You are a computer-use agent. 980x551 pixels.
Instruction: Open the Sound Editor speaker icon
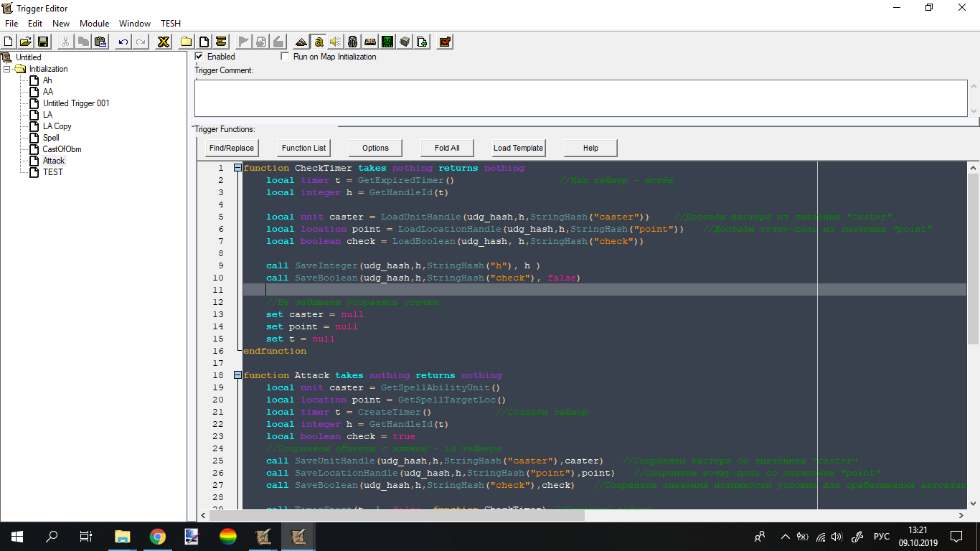pyautogui.click(x=335, y=42)
